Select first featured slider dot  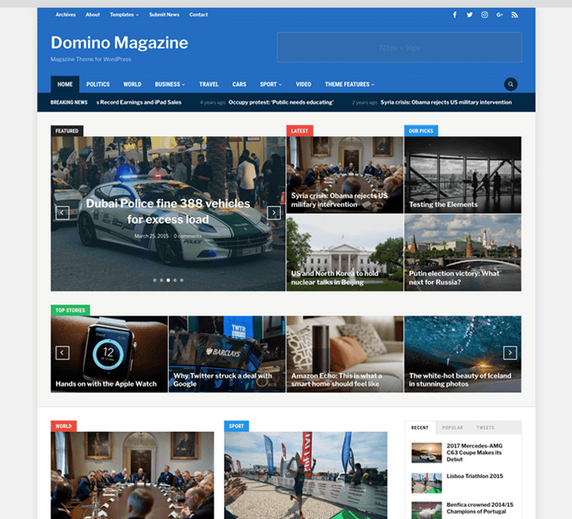coord(155,280)
